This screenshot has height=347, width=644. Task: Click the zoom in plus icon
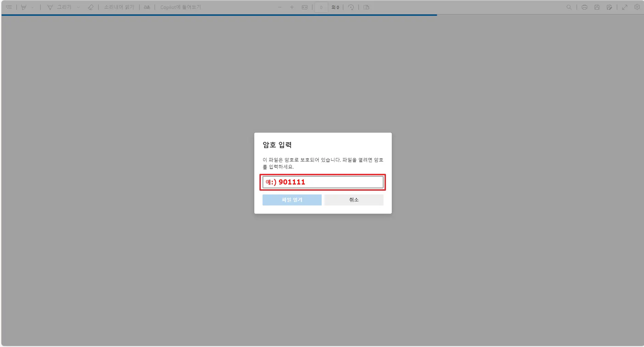coord(292,7)
